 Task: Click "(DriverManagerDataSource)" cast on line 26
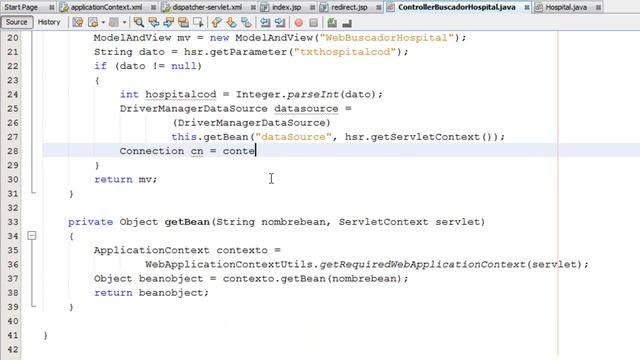pos(251,123)
